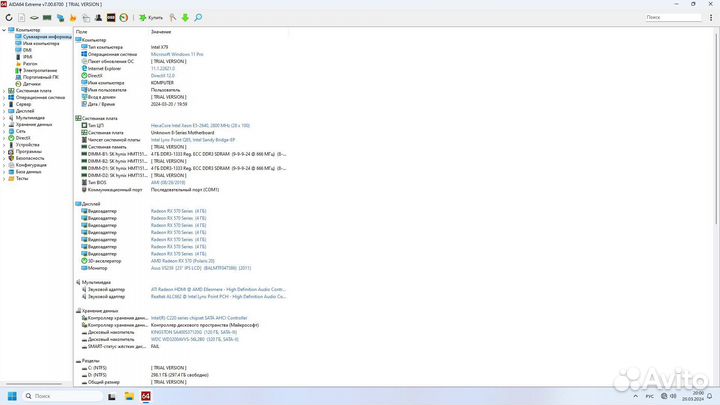Expand the Системная плата tree node
This screenshot has width=720, height=405.
(4, 91)
